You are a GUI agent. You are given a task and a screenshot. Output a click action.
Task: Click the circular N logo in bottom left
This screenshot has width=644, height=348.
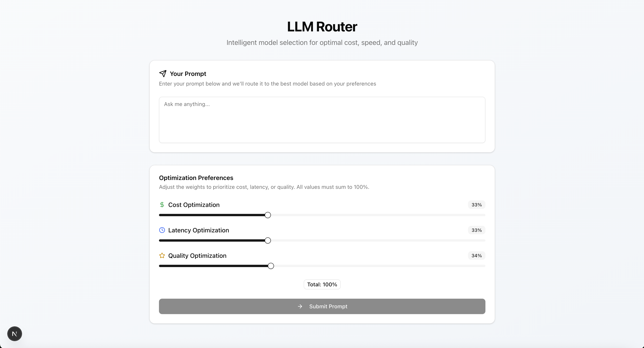pyautogui.click(x=14, y=334)
